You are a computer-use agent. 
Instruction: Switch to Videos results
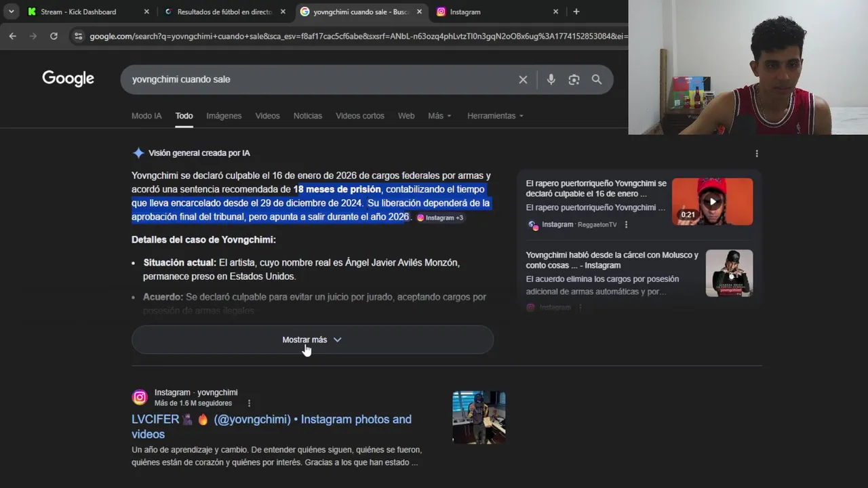click(x=267, y=116)
